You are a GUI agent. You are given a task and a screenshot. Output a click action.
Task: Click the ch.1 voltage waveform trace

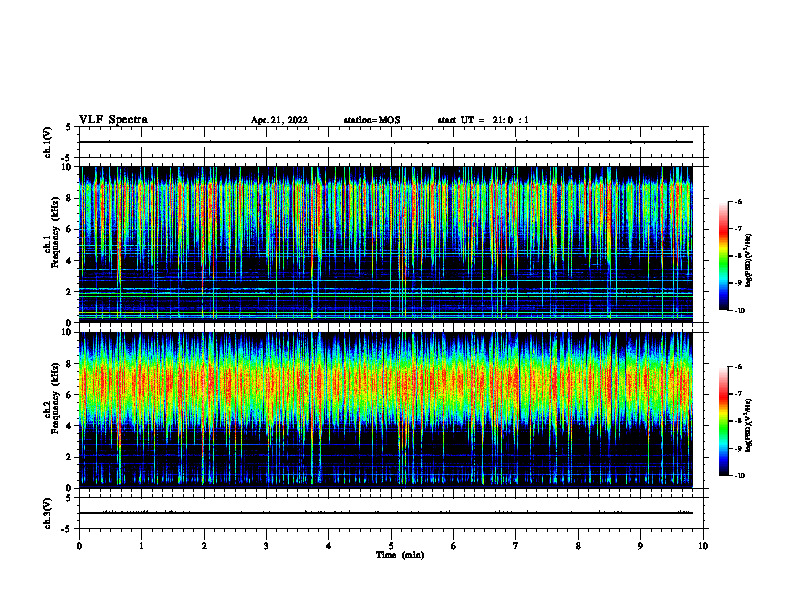386,142
